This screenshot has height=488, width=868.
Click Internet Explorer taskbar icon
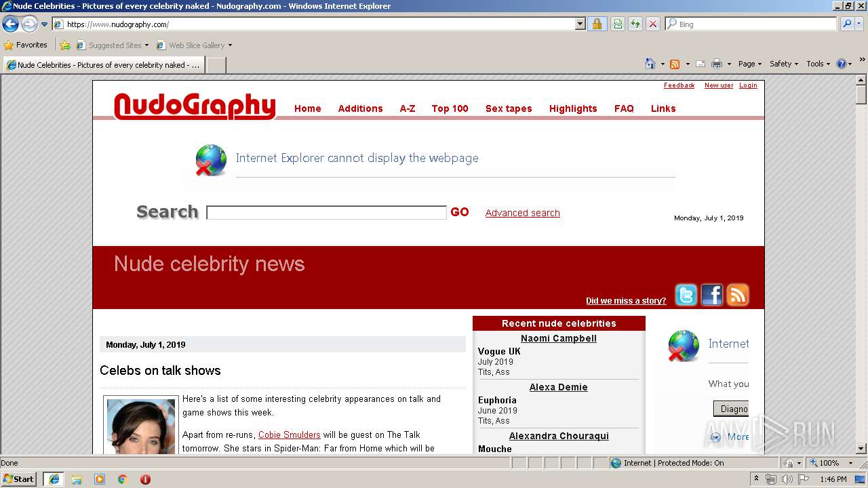[54, 479]
